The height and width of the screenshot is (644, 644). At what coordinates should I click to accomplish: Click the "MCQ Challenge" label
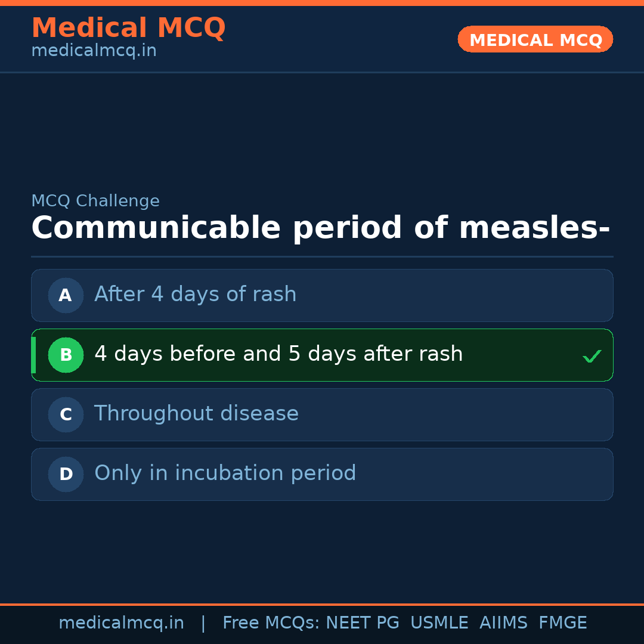coord(95,202)
